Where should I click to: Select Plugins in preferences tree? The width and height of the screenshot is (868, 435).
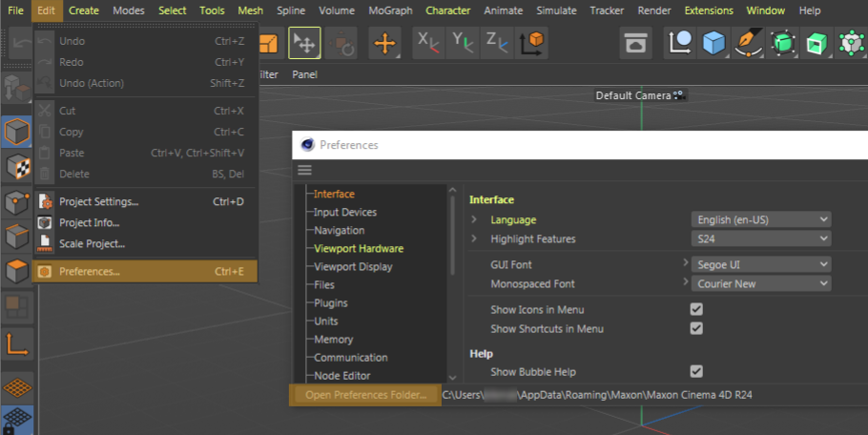[331, 303]
